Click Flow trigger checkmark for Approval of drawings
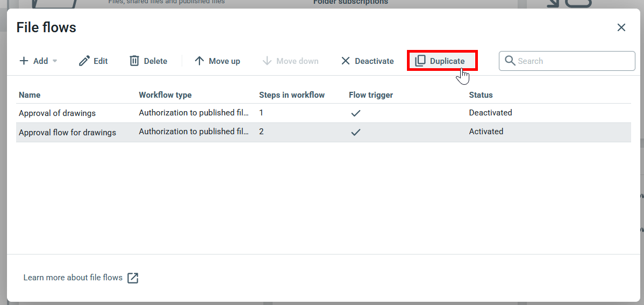Screen dimensions: 644x305 355,113
